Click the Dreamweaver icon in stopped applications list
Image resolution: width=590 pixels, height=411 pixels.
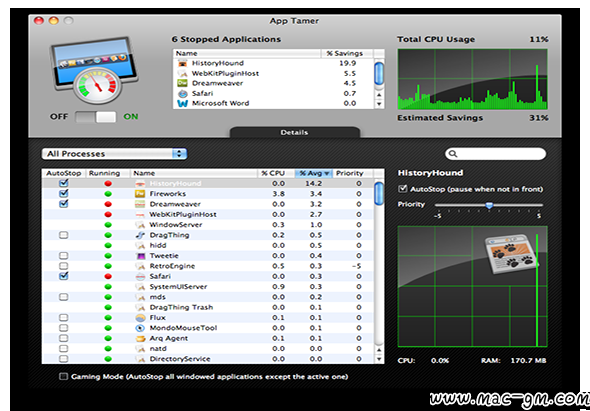coord(182,83)
